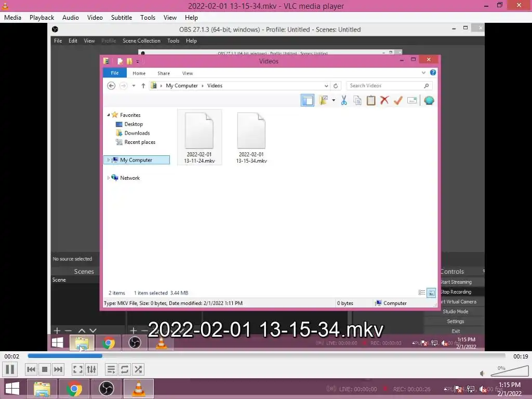Toggle Studio Mode in the OBS Controls panel

(x=455, y=312)
